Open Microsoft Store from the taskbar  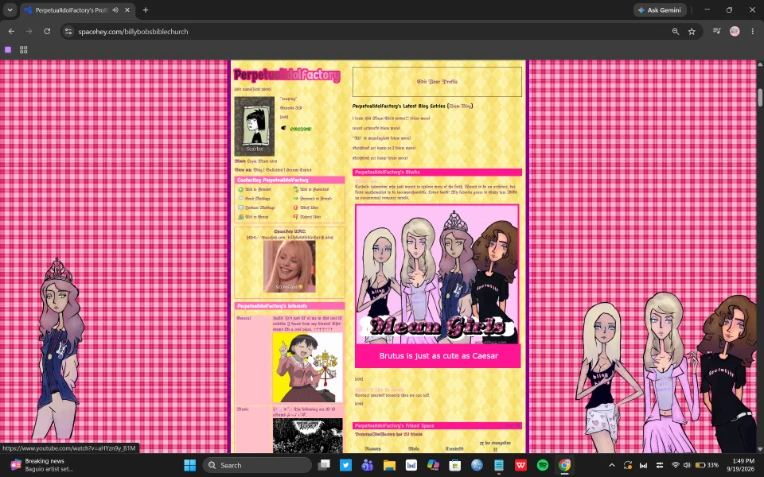click(x=455, y=465)
